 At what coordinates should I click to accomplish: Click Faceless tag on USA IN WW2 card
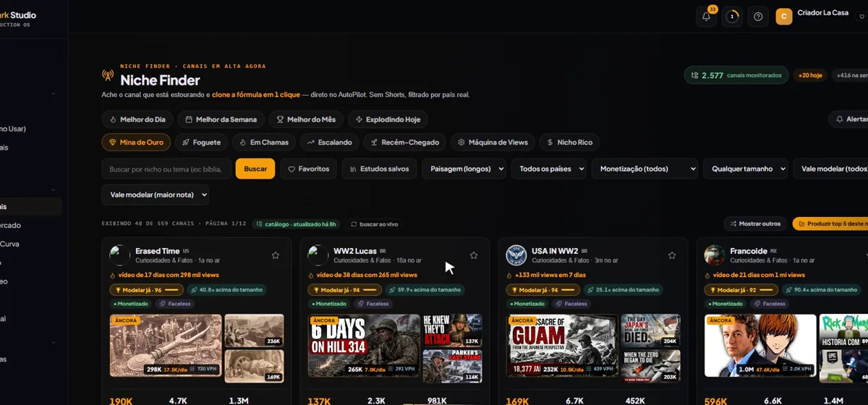point(571,304)
